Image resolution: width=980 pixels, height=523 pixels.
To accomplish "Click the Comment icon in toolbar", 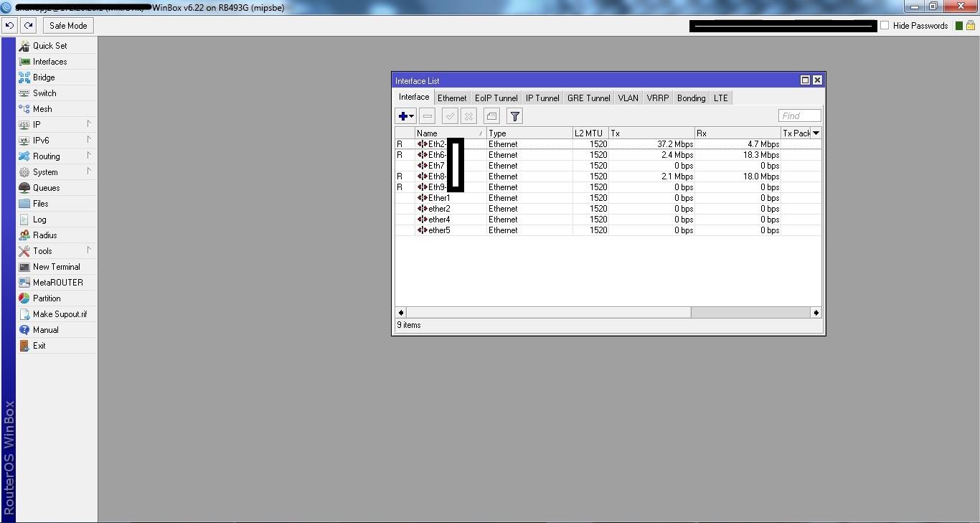I will click(491, 116).
